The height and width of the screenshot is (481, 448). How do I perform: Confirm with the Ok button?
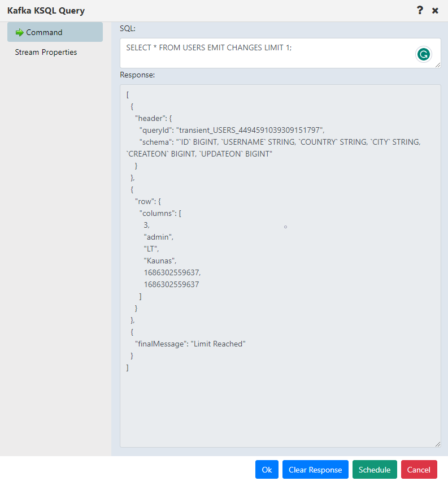coord(267,469)
